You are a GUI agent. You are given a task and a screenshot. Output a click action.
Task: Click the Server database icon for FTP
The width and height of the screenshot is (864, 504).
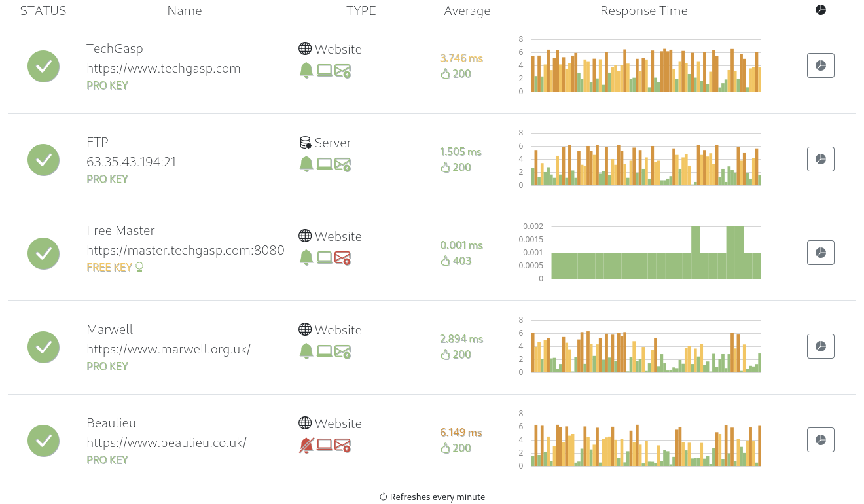304,141
